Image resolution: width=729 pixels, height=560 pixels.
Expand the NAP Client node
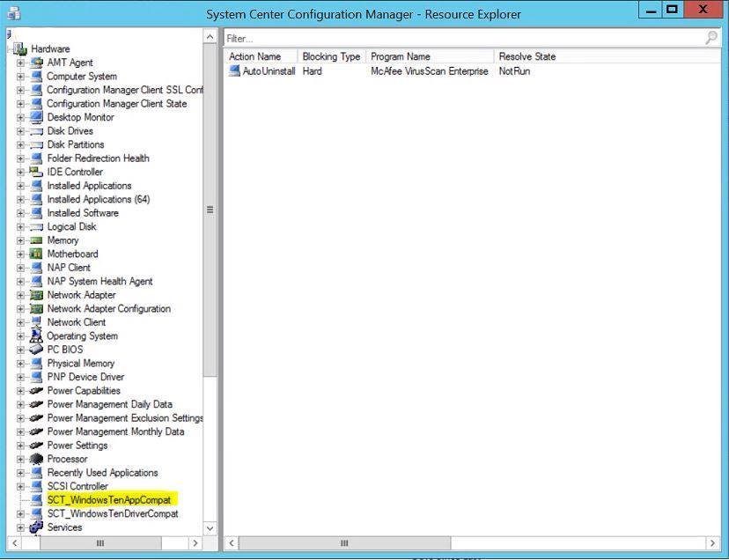click(20, 268)
